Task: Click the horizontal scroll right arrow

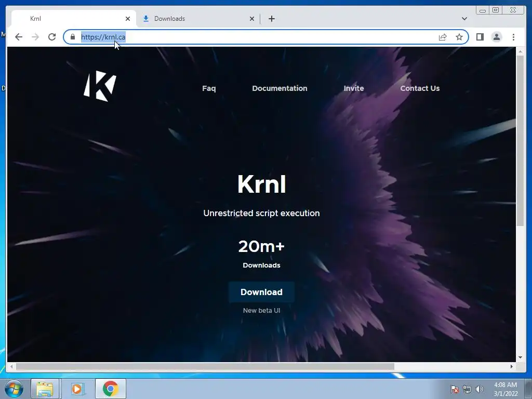Action: click(x=512, y=366)
